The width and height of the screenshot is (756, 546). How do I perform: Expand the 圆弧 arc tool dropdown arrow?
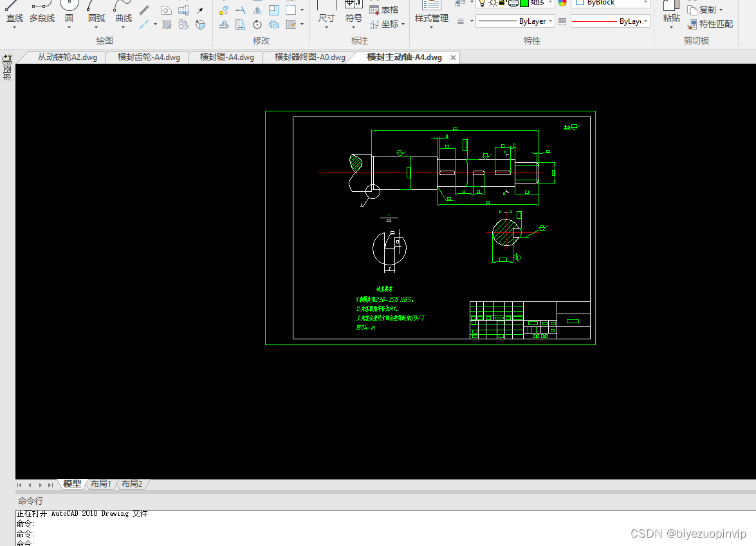[96, 28]
